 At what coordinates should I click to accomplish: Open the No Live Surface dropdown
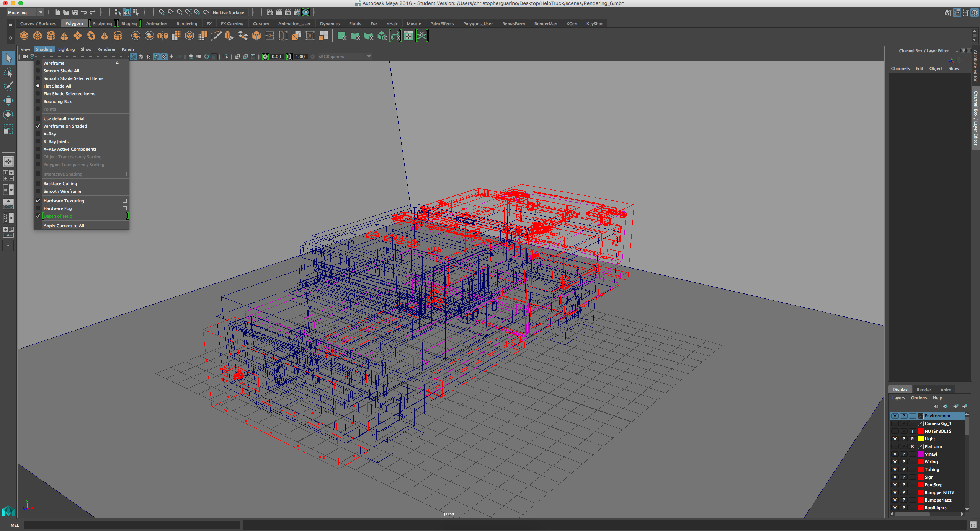tap(228, 12)
